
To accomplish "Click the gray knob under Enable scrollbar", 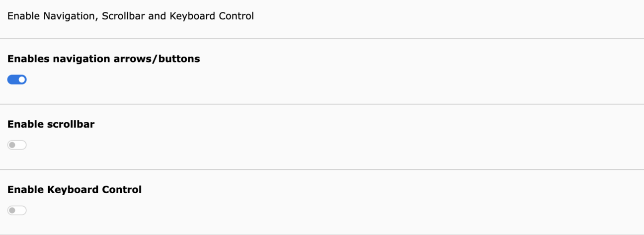I will (x=12, y=145).
